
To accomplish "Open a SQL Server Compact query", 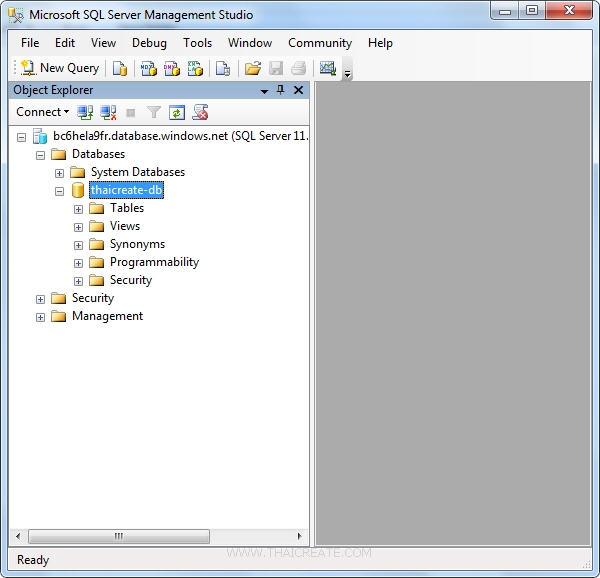I will coord(223,68).
